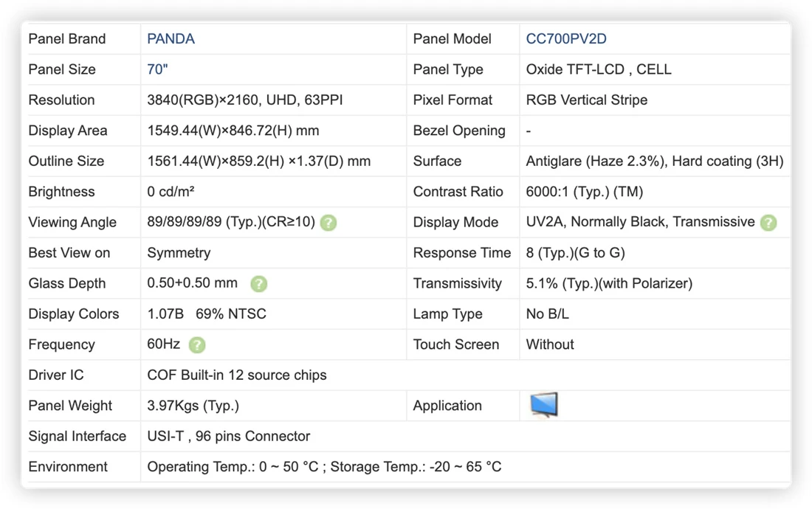Click the Lamp Type No B/L value
812x509 pixels.
point(547,314)
